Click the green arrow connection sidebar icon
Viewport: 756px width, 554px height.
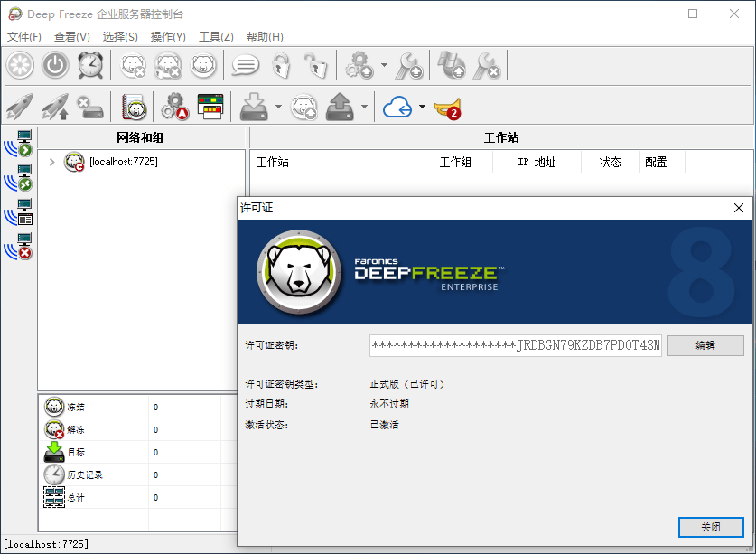pyautogui.click(x=18, y=144)
